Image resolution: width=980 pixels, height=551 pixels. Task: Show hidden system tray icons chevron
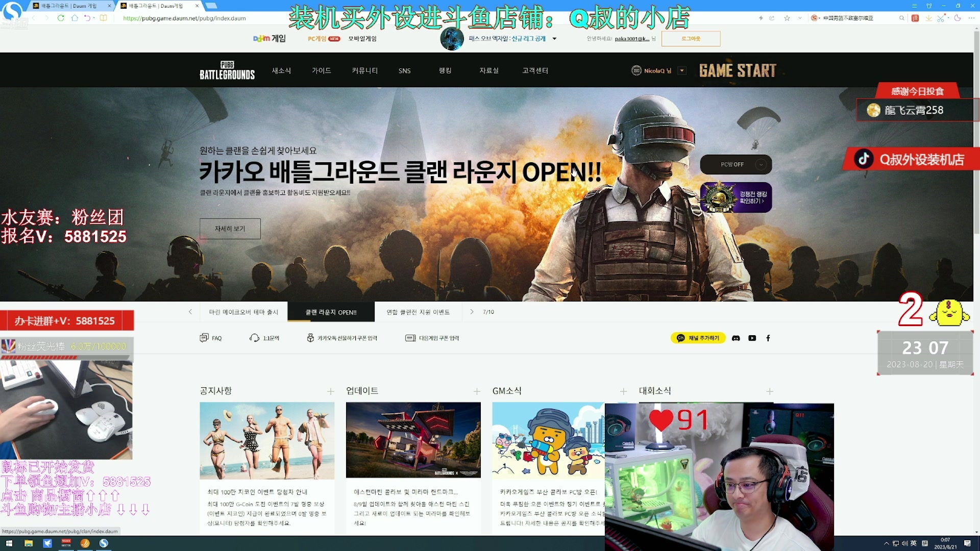tap(887, 543)
